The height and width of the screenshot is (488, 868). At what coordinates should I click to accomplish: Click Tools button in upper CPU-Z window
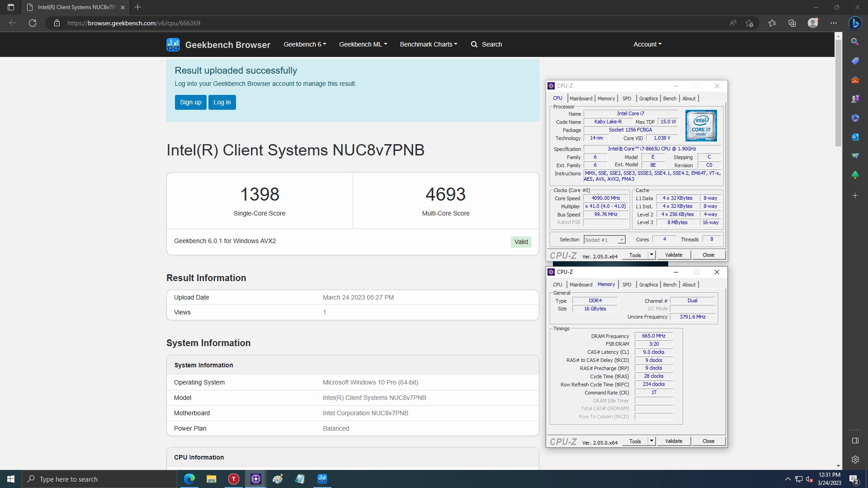(635, 255)
